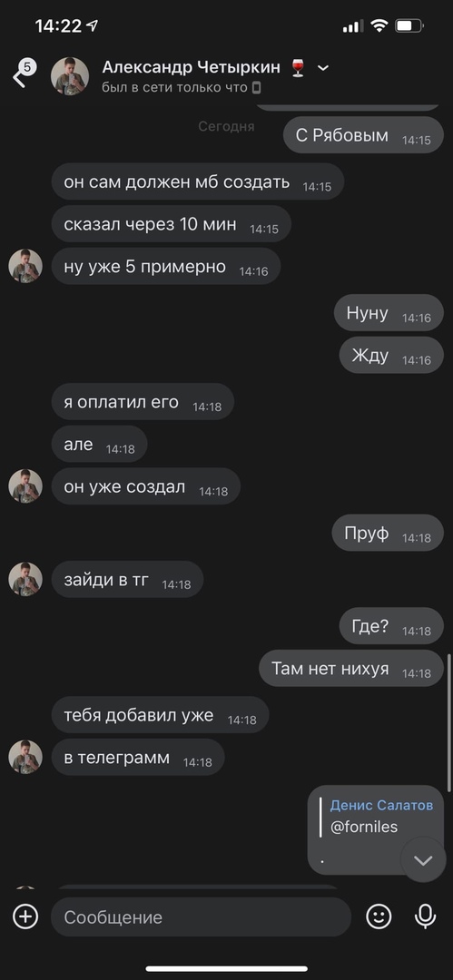Image resolution: width=453 pixels, height=980 pixels.
Task: Tap the 'Пруф' outgoing message
Action: [388, 534]
